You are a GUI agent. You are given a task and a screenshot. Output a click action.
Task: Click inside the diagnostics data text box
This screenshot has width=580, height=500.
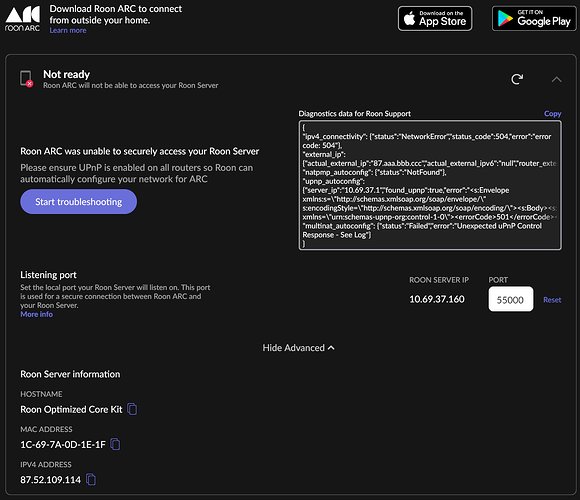click(x=430, y=185)
